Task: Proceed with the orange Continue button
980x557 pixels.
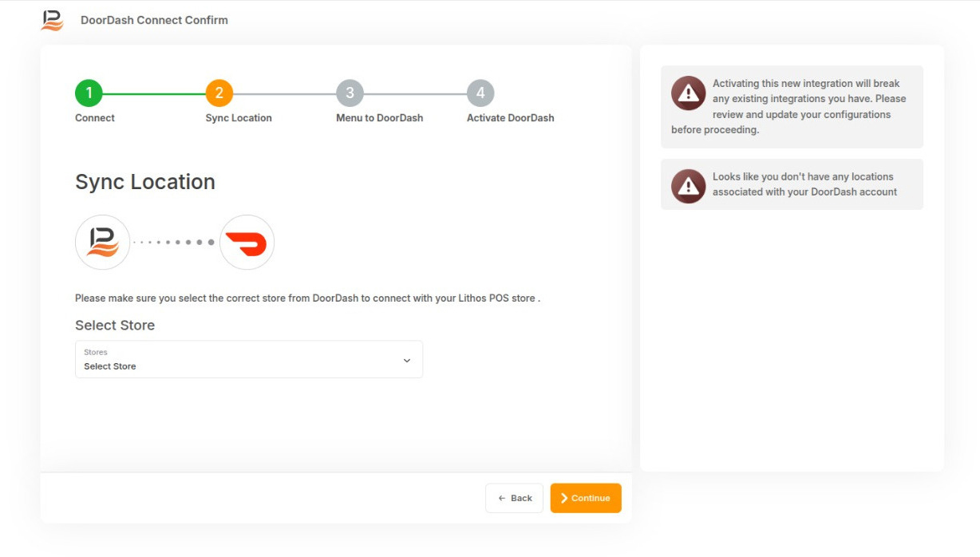Action: [x=586, y=498]
